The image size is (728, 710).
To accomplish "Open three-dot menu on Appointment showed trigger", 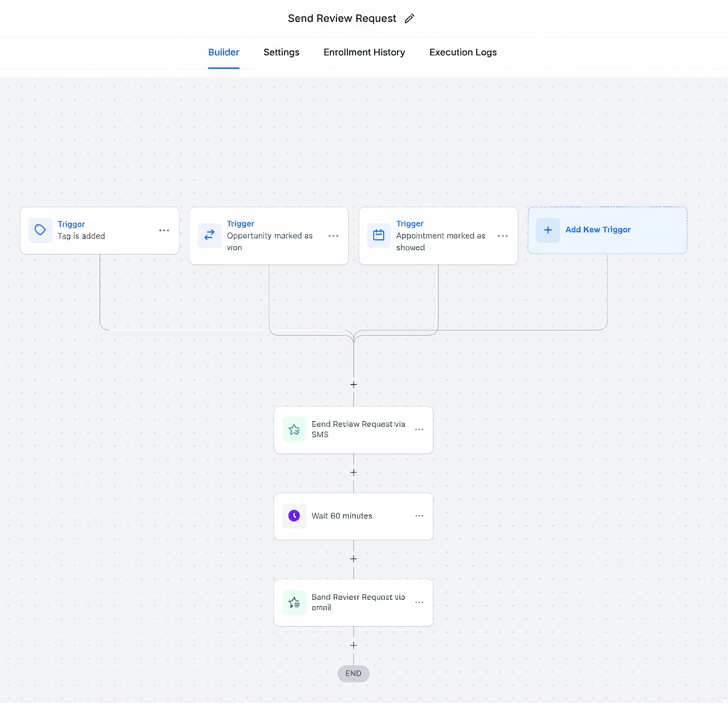I will pyautogui.click(x=503, y=236).
